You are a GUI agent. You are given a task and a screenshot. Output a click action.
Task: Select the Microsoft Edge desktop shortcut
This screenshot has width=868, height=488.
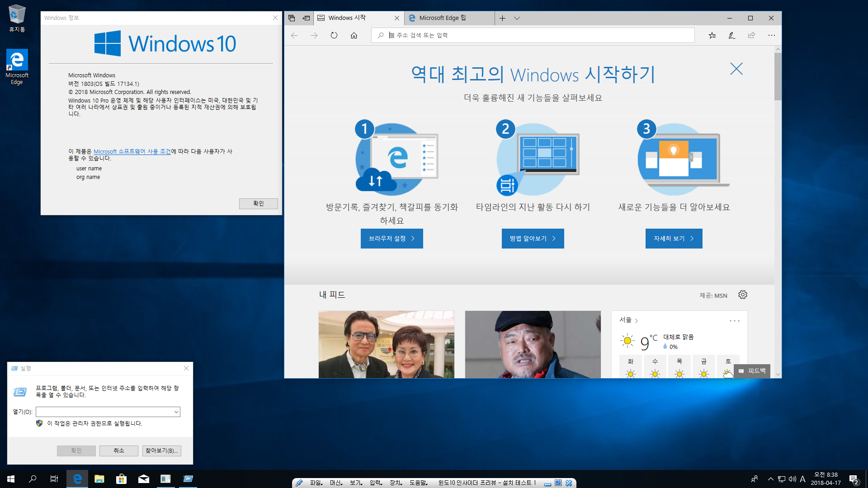[17, 67]
